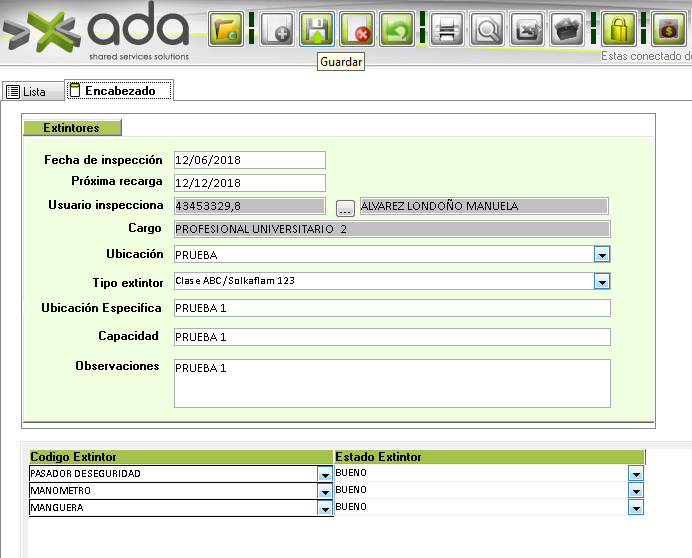The image size is (692, 558).
Task: Click the new record icon with plus sign
Action: click(x=277, y=29)
